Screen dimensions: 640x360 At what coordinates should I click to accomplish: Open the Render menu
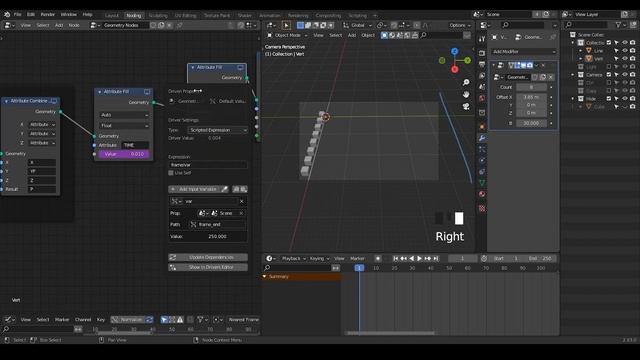(47, 14)
